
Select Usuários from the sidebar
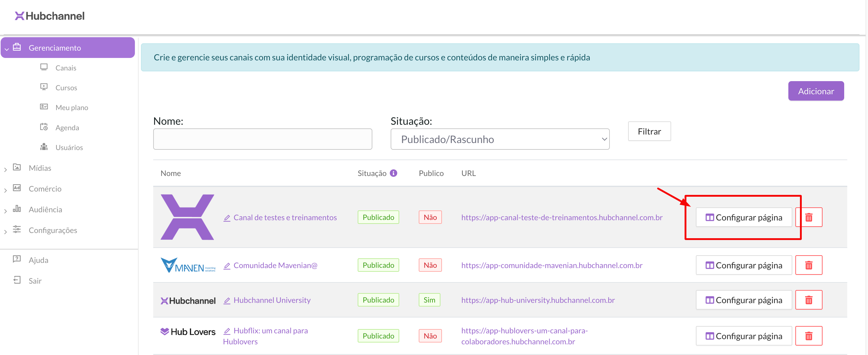point(69,148)
